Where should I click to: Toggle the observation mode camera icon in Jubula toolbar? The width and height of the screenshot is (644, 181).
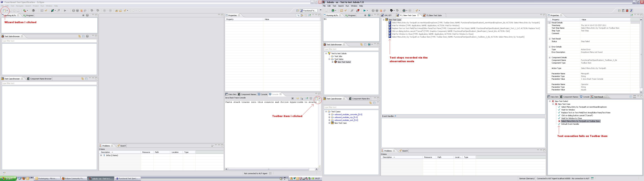click(391, 11)
